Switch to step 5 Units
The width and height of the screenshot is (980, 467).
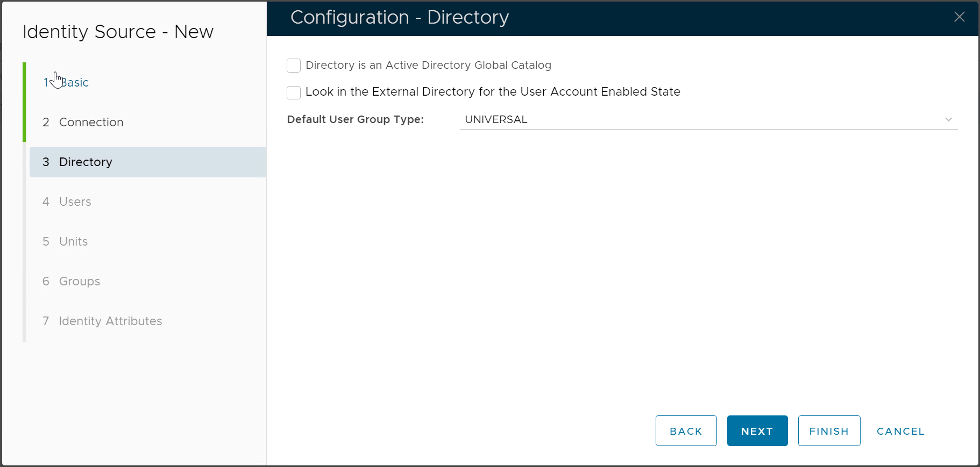[73, 242]
